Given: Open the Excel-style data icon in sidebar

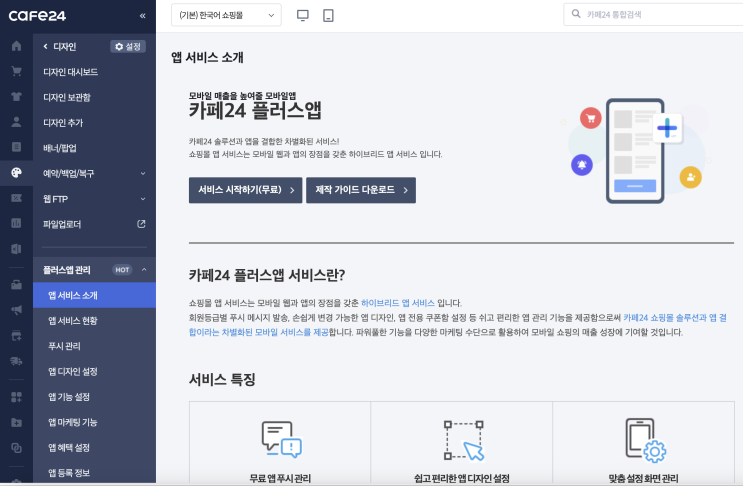Looking at the screenshot, I should (16, 249).
